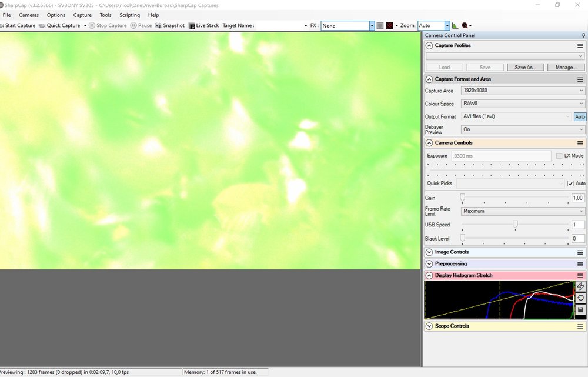Open the Target Name dropdown arrow
This screenshot has height=377, width=588.
pos(306,25)
